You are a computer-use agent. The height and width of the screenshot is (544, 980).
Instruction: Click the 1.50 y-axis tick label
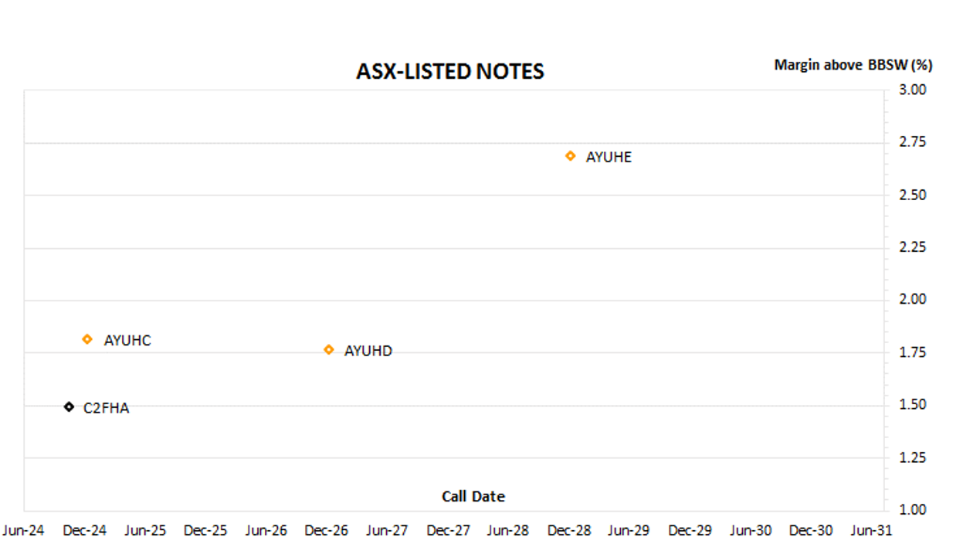[x=912, y=405]
